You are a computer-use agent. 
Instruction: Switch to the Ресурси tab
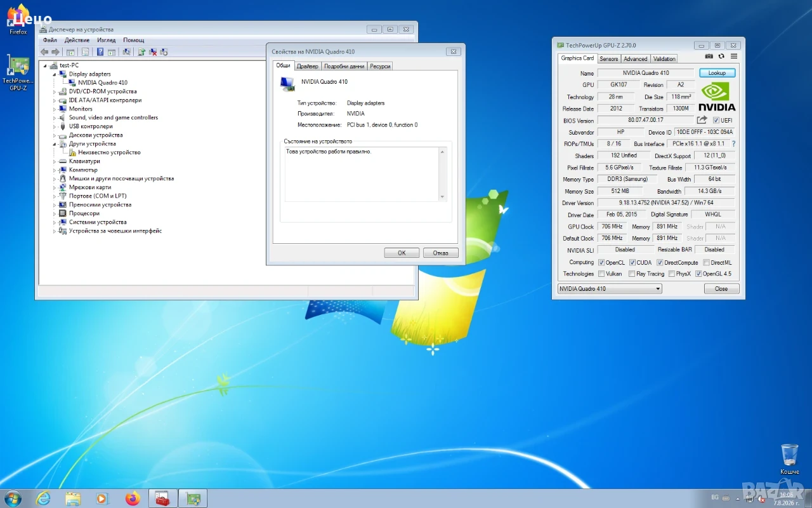(380, 66)
